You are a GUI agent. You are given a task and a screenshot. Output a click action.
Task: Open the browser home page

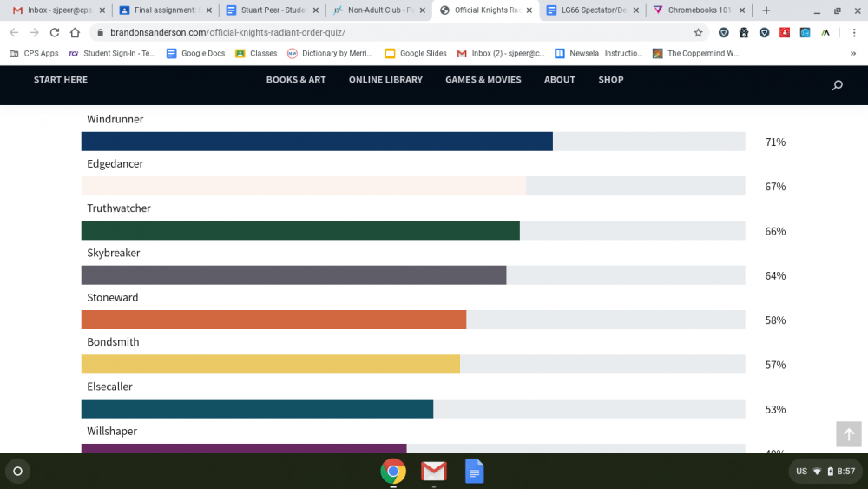pyautogui.click(x=75, y=33)
